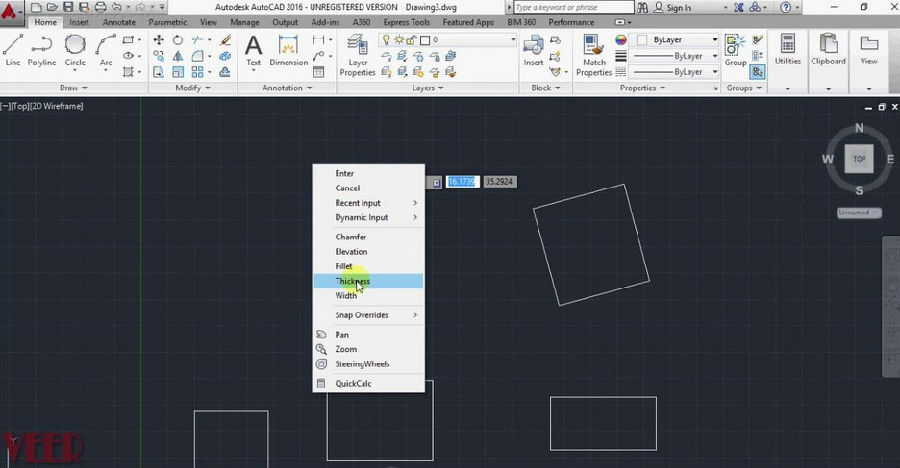This screenshot has width=900, height=468.
Task: Click the Fillet tool icon in ribbon
Action: [197, 56]
